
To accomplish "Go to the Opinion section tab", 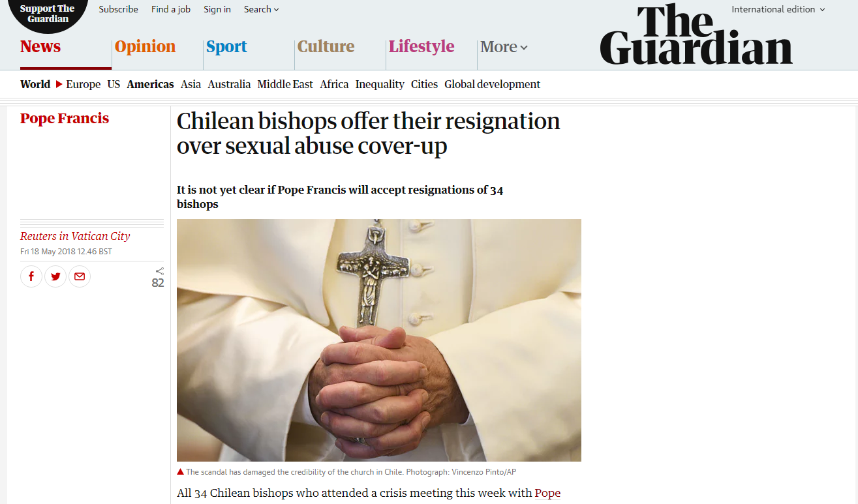I will 145,46.
